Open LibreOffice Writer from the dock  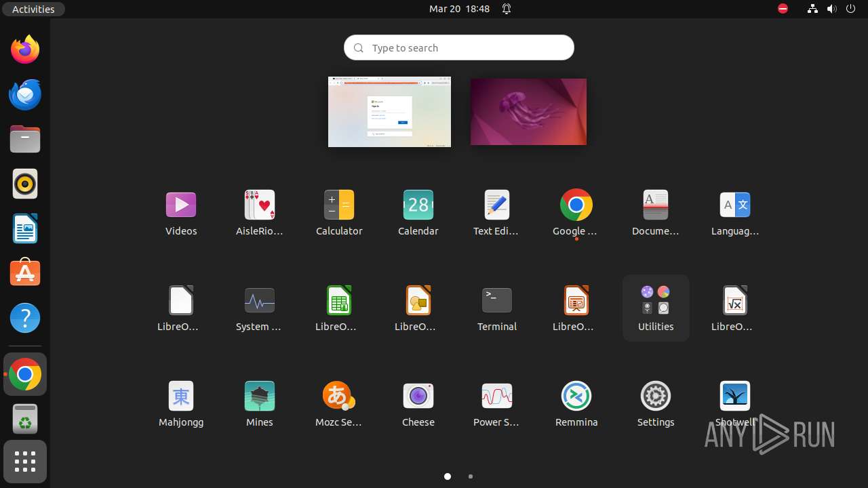[25, 228]
